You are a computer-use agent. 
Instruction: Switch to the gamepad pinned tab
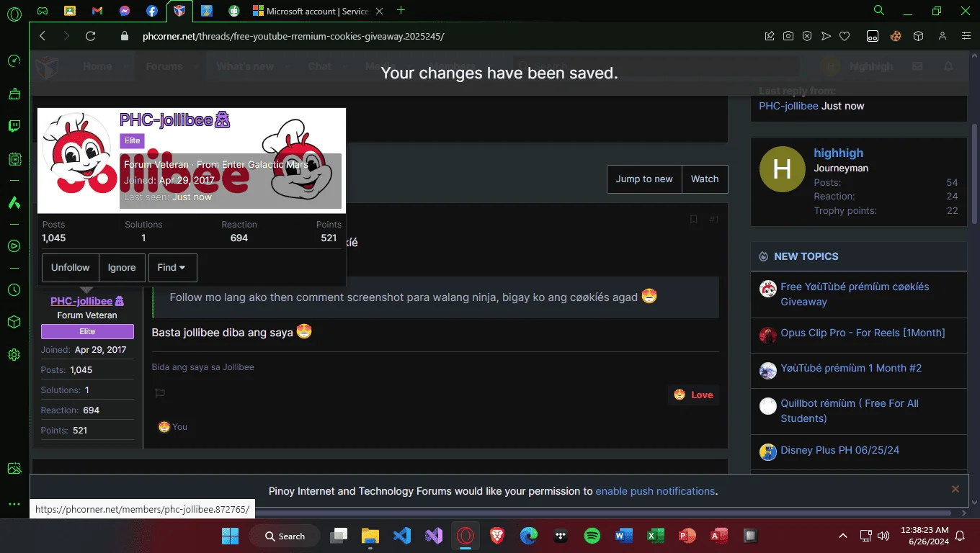pyautogui.click(x=43, y=11)
